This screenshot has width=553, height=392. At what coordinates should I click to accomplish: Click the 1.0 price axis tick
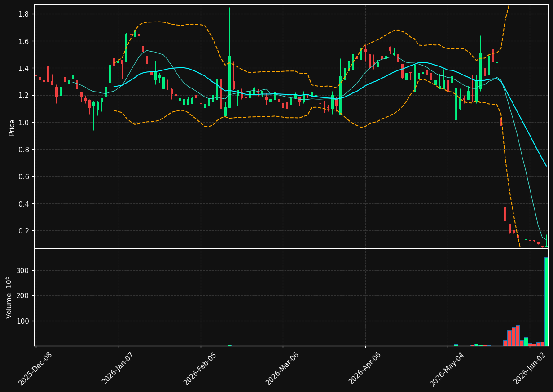click(24, 123)
